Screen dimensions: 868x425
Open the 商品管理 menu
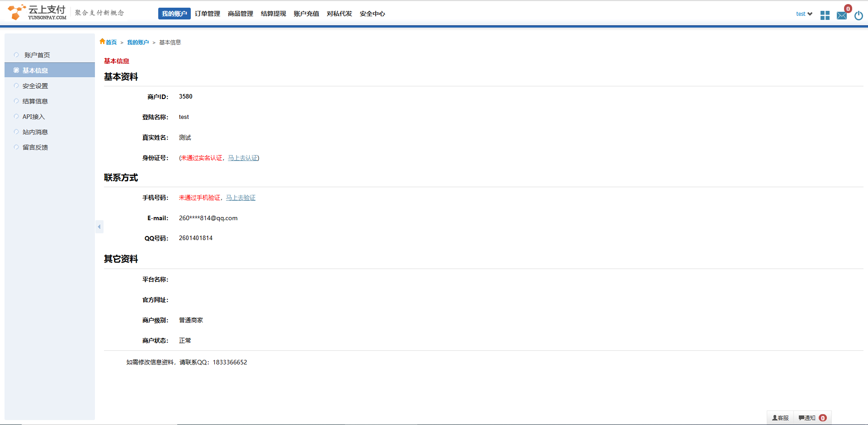(241, 14)
